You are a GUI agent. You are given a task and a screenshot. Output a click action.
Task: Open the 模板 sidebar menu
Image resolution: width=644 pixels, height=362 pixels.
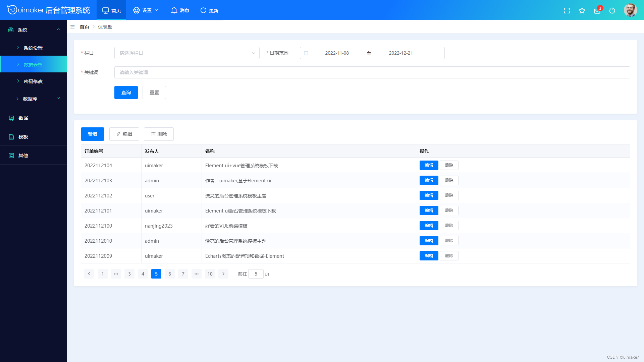click(34, 137)
